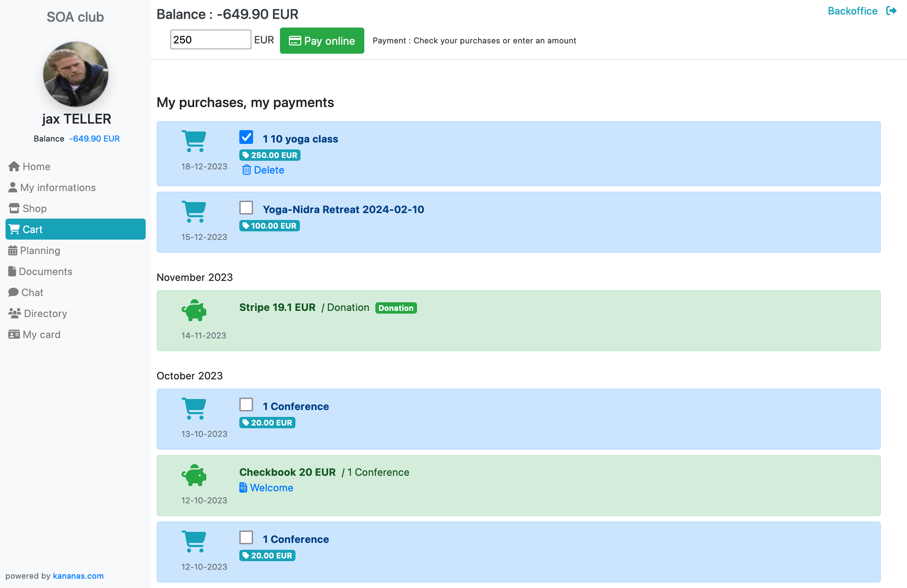The image size is (907, 588).
Task: Uncheck the 10 yoga class checkbox
Action: coord(246,137)
